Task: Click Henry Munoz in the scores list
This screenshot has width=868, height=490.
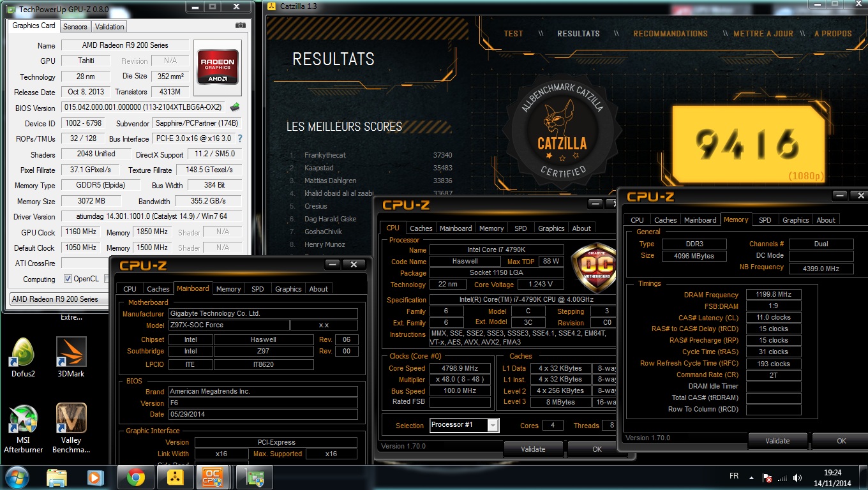Action: 324,244
